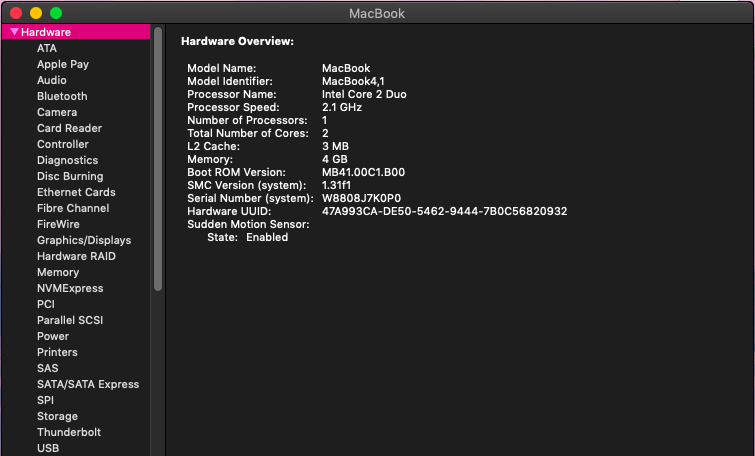The width and height of the screenshot is (755, 456).
Task: Select PCI entry
Action: [46, 304]
